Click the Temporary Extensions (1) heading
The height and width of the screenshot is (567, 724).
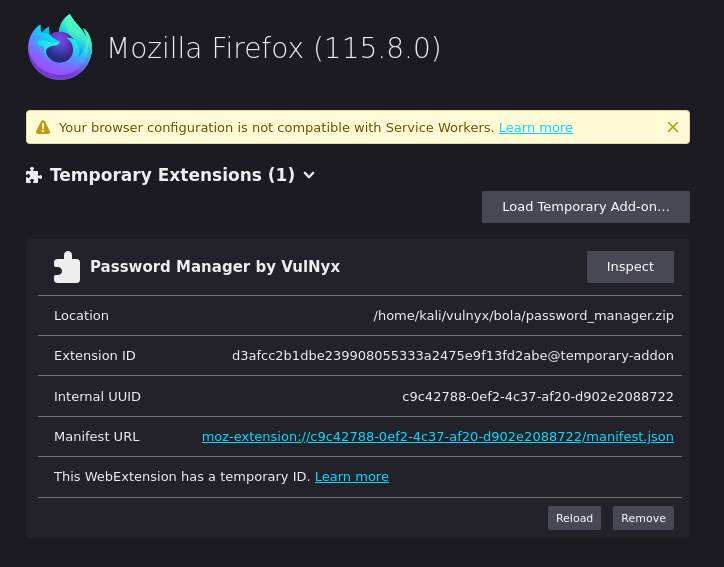click(x=172, y=175)
